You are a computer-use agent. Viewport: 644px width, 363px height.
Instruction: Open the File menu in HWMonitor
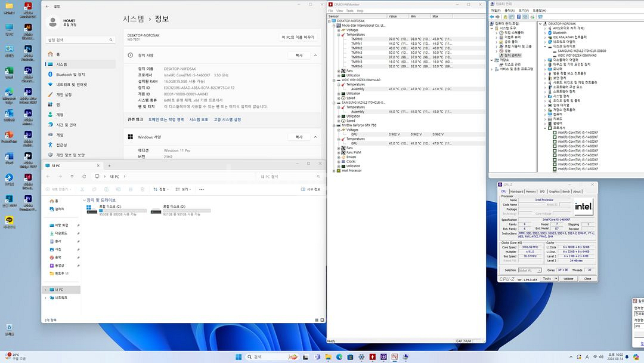(x=330, y=11)
